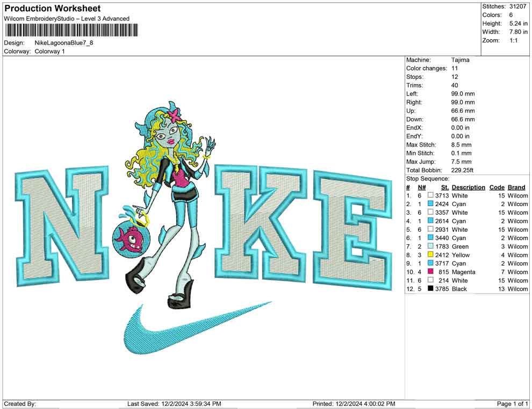Click the Up value '66.6 mm'
Screen dimensions: 532x409
coord(463,111)
